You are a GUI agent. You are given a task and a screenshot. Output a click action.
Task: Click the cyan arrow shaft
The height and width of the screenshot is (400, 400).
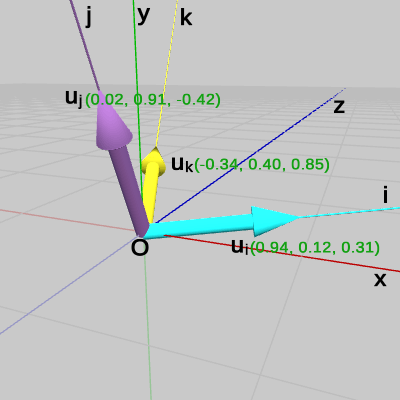point(200,227)
